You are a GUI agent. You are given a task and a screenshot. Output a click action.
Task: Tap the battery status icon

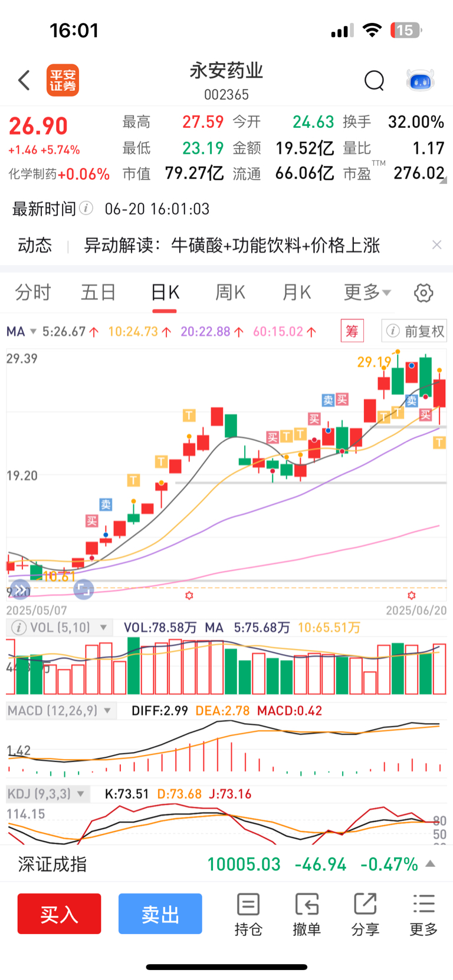point(406,30)
